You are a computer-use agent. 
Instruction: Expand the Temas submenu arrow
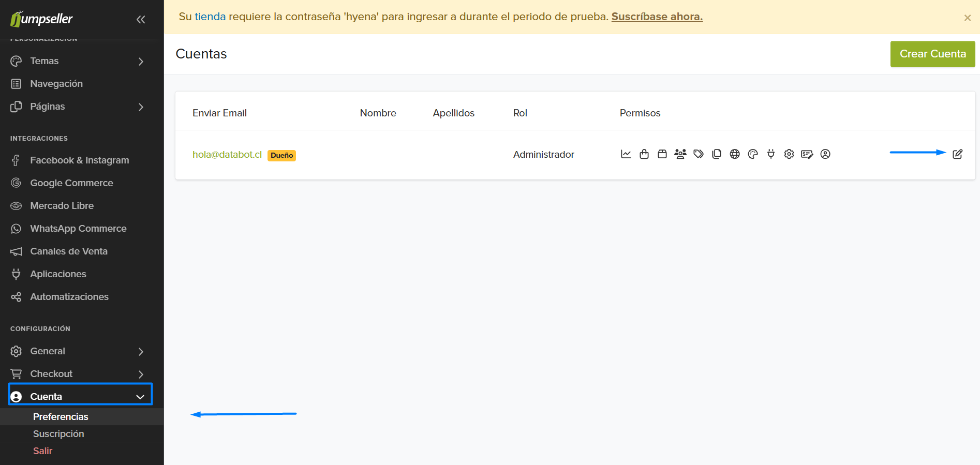[x=141, y=62]
